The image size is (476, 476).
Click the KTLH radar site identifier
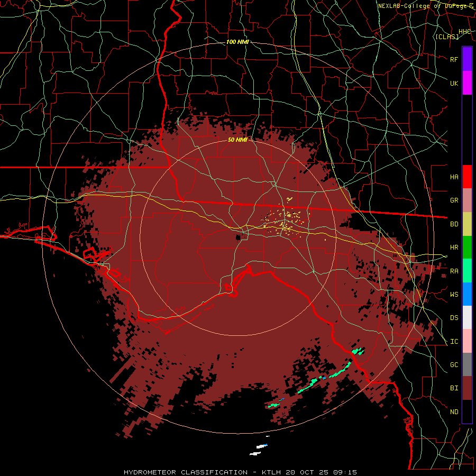(271, 472)
